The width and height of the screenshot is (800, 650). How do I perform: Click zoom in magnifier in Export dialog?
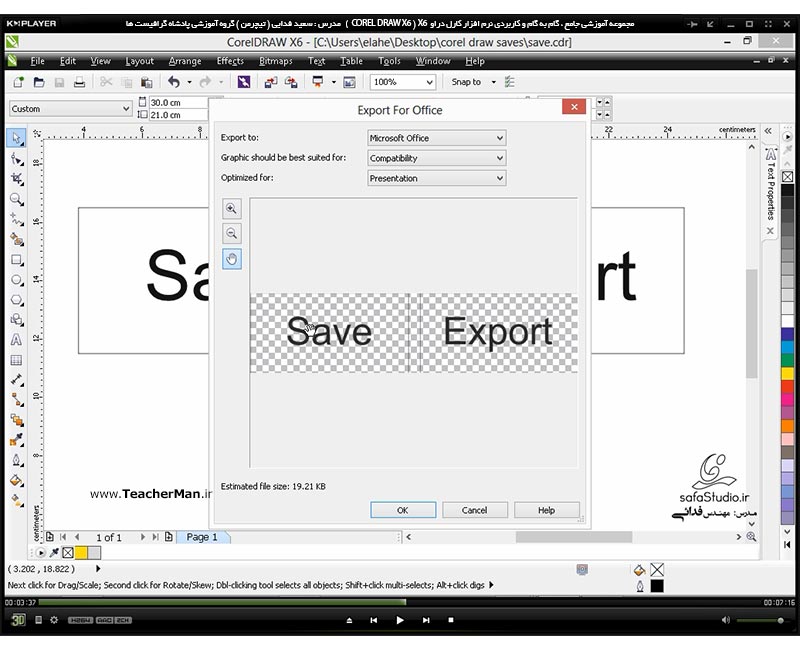pos(232,209)
